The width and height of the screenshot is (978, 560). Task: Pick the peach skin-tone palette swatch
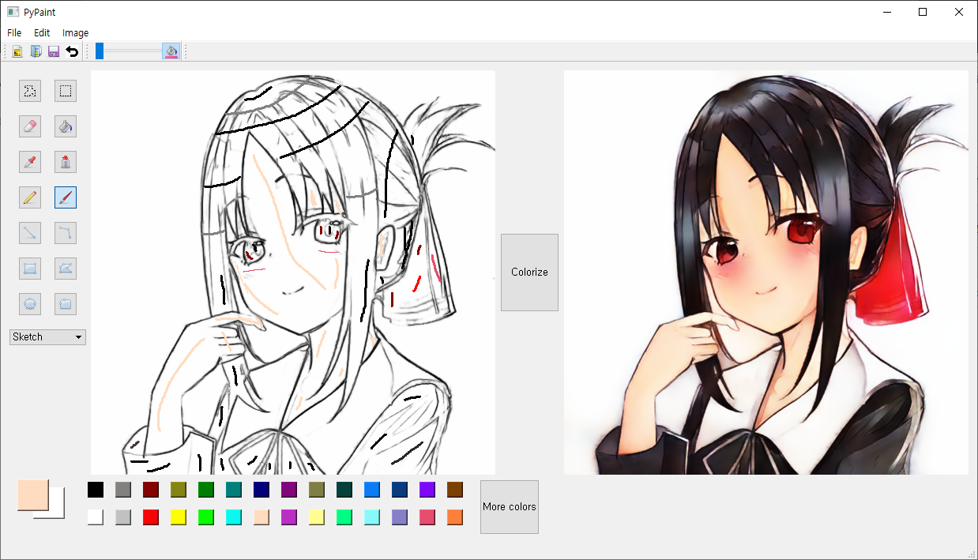(x=261, y=517)
